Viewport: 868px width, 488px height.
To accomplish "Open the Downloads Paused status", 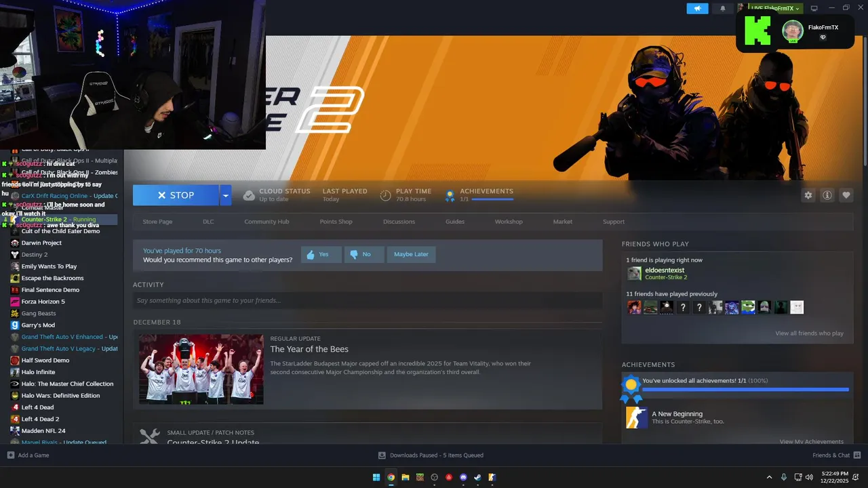I will pyautogui.click(x=431, y=455).
